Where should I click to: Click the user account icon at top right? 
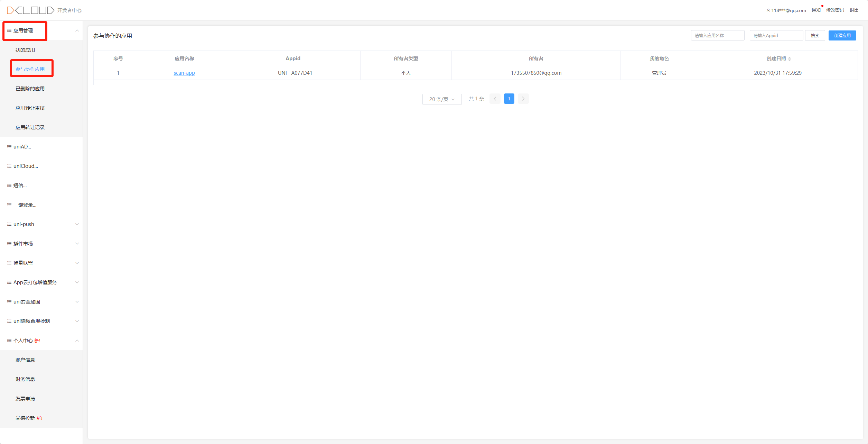[768, 10]
